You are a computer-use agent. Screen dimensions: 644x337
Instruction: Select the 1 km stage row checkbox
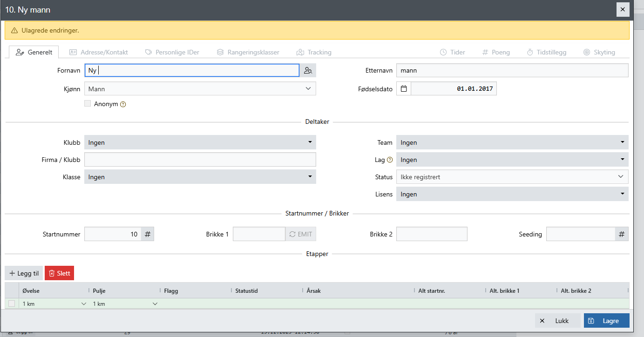(x=12, y=303)
